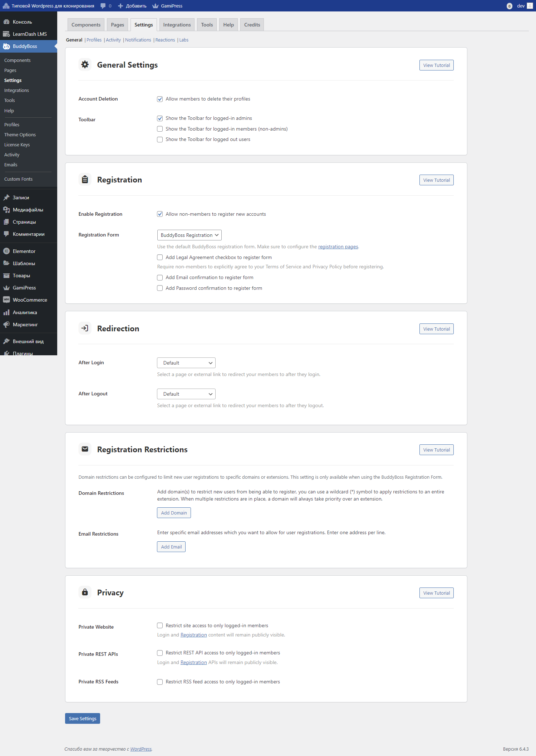Open comments bubble icon in admin bar

point(103,6)
